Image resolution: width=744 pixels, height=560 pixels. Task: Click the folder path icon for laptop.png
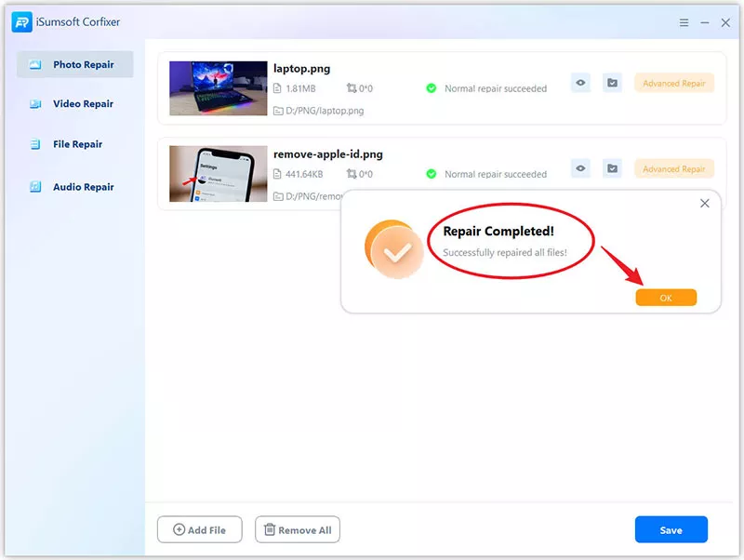click(x=278, y=111)
